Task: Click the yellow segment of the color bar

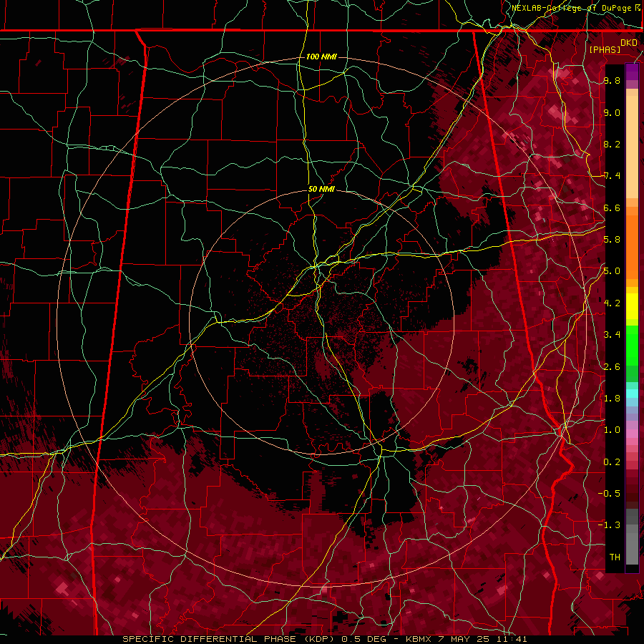Action: point(632,306)
